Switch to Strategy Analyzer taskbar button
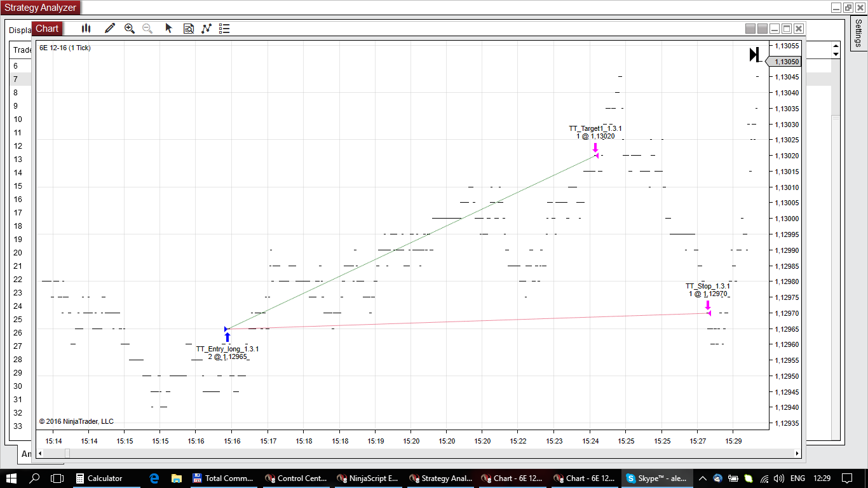Viewport: 868px width, 488px height. click(441, 478)
